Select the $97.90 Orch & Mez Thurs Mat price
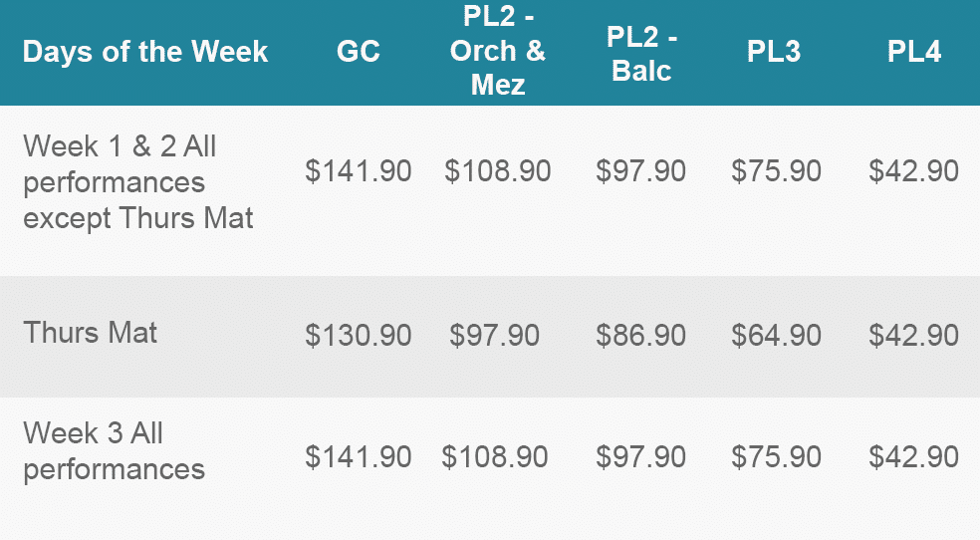The image size is (980, 540). 494,336
